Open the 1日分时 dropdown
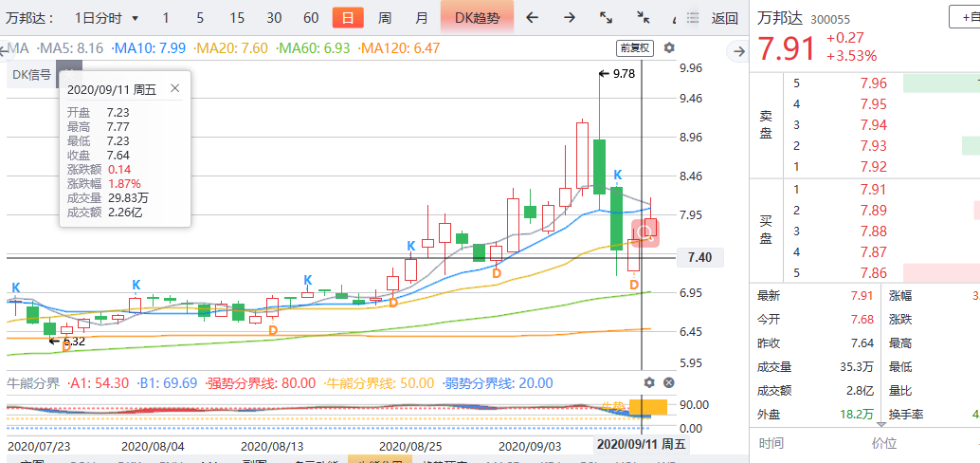Screen dimensions: 980x463 pyautogui.click(x=105, y=18)
